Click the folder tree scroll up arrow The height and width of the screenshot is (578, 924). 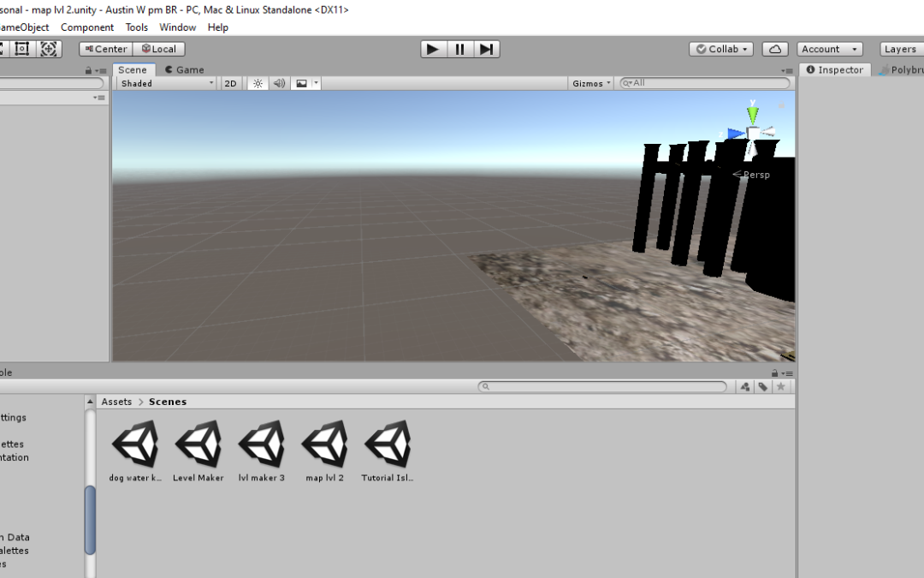pos(90,402)
